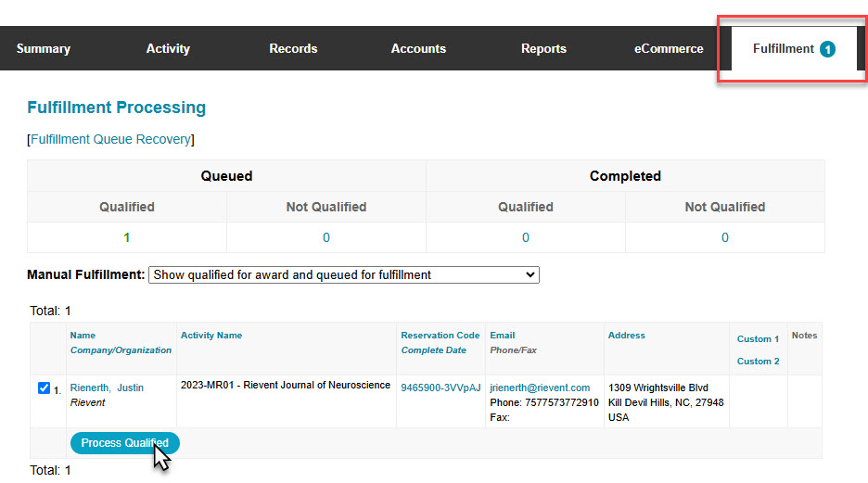Click the queued Not Qualified count 0

[x=326, y=238]
